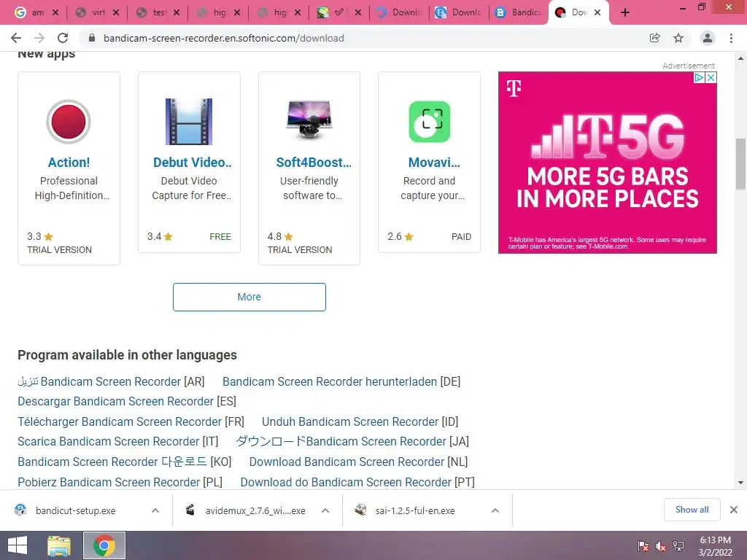Click the page vertical scrollbar thumb

coord(740,164)
